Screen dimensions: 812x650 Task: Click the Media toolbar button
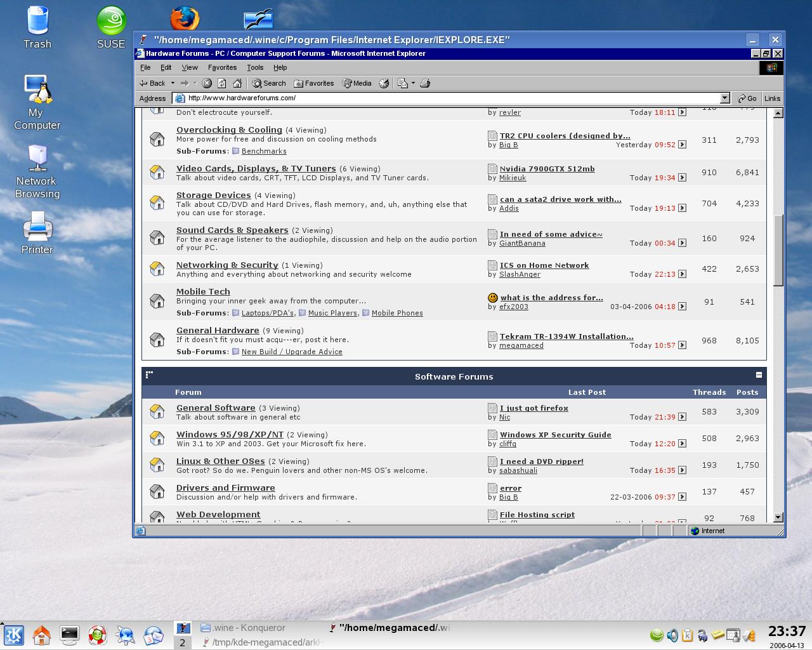point(357,83)
